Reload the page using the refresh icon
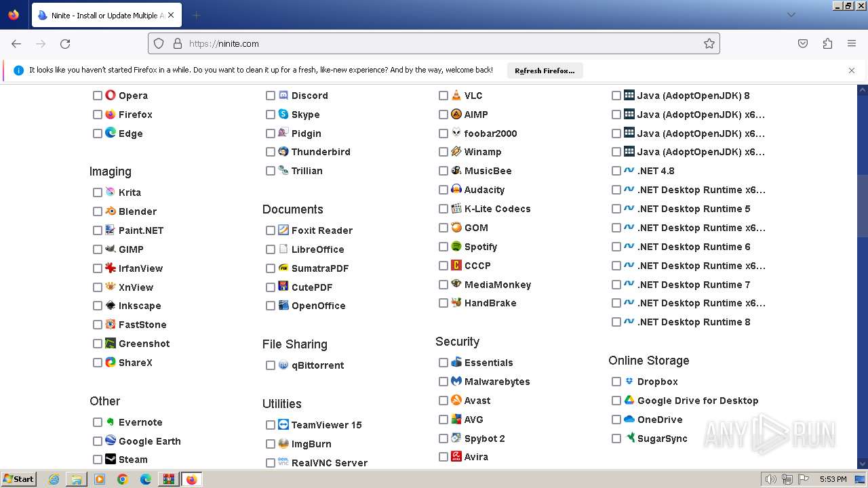 click(x=65, y=43)
